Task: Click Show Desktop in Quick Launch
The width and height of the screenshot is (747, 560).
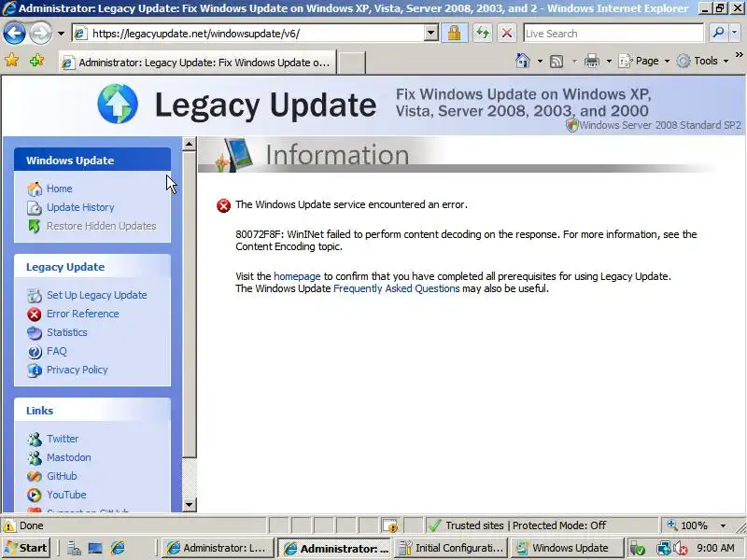Action: pos(95,549)
